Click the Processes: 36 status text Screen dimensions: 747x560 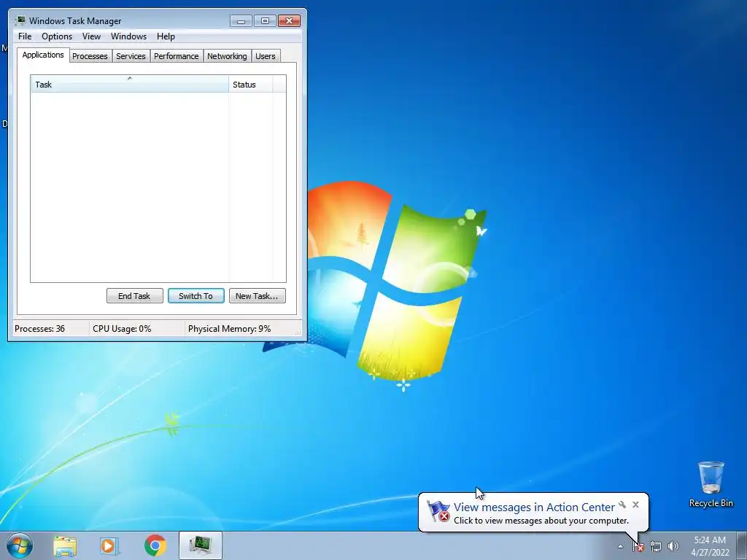(x=39, y=329)
